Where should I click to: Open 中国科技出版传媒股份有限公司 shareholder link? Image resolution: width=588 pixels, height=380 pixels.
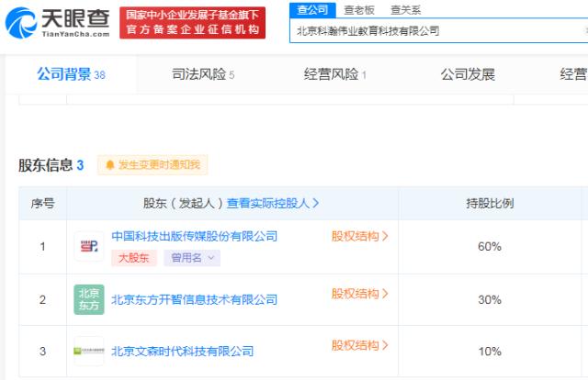(x=194, y=236)
